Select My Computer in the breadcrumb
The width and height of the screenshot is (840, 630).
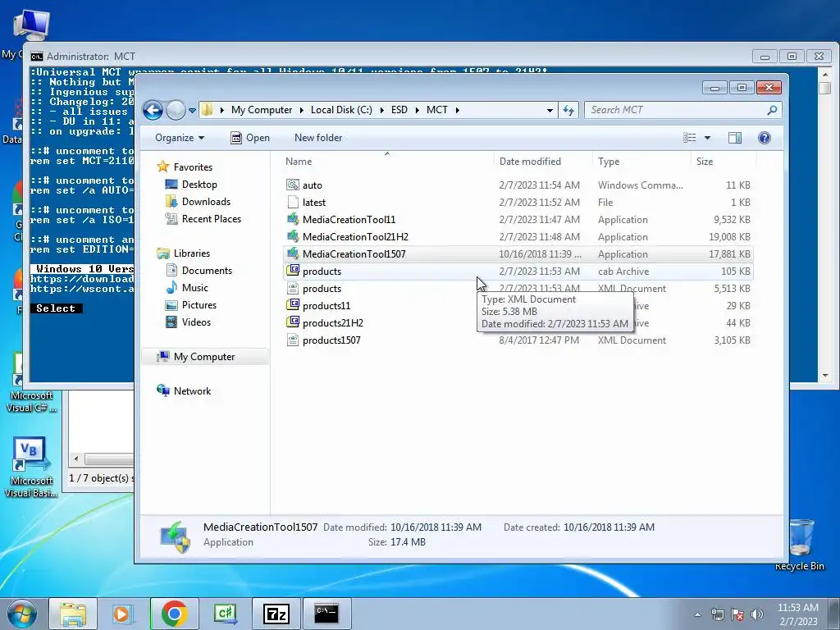[x=262, y=110]
